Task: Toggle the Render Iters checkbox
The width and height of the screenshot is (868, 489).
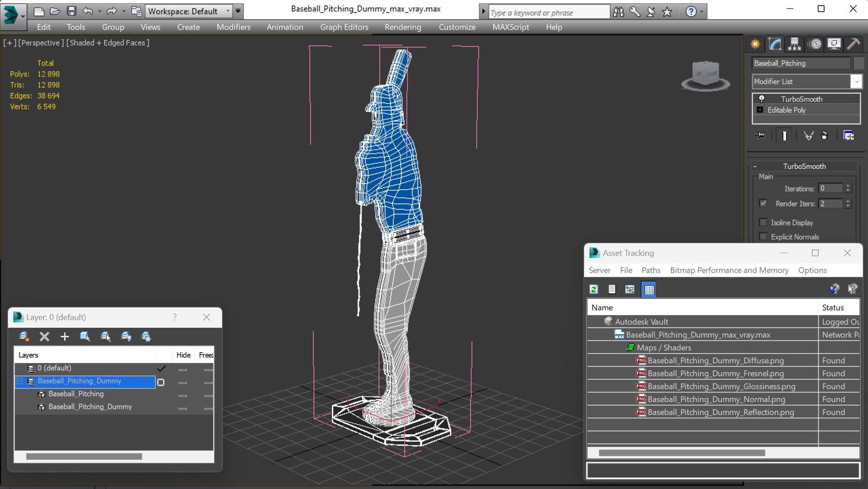Action: click(x=763, y=203)
